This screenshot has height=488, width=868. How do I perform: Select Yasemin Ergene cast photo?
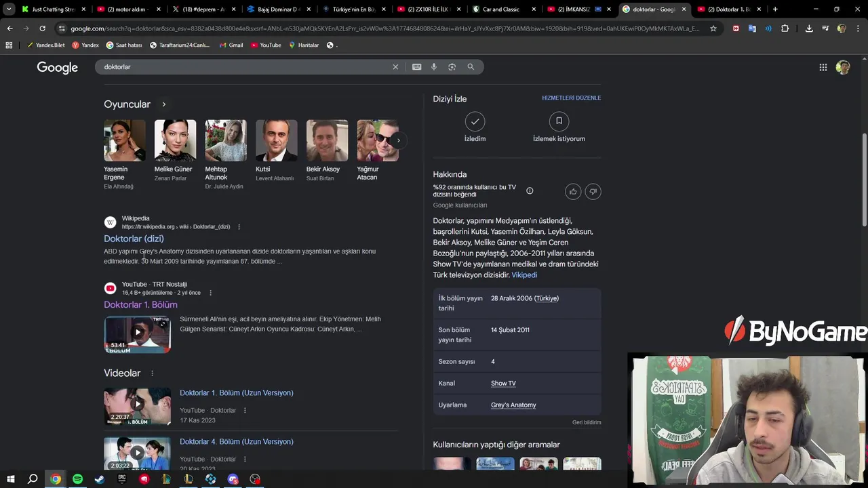(125, 140)
